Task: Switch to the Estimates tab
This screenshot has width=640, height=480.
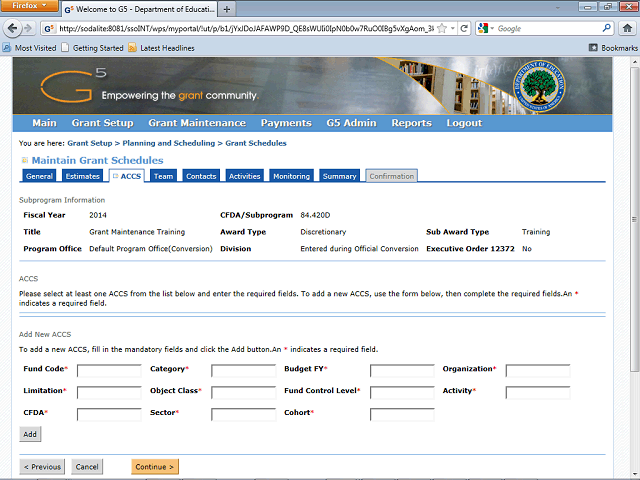Action: pos(82,176)
